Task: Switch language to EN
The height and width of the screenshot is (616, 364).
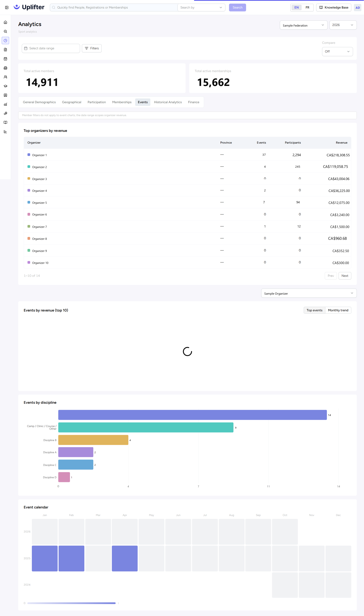Action: (x=296, y=8)
